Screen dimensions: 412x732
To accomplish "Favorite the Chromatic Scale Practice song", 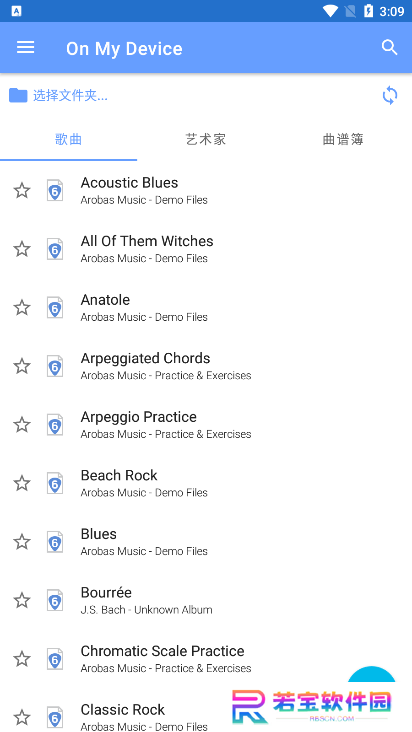I will pyautogui.click(x=21, y=659).
